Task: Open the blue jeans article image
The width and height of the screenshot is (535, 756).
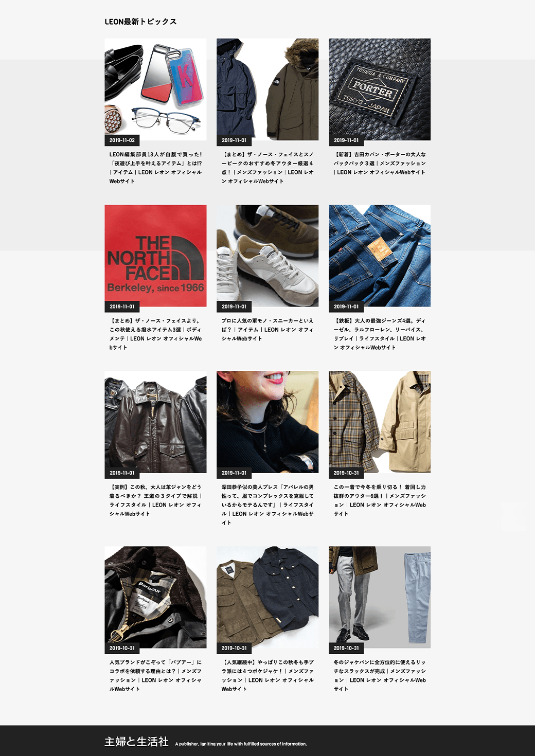Action: (380, 256)
